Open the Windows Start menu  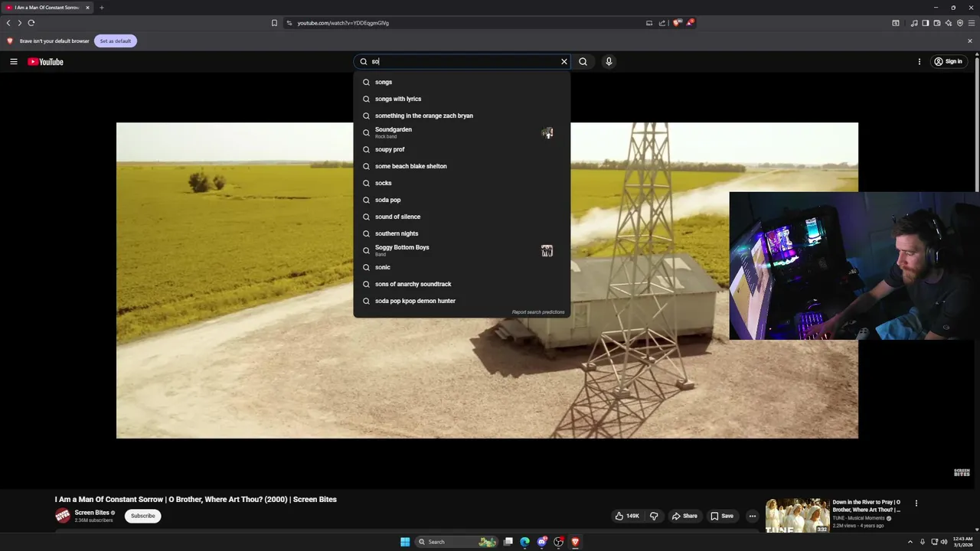coord(405,542)
